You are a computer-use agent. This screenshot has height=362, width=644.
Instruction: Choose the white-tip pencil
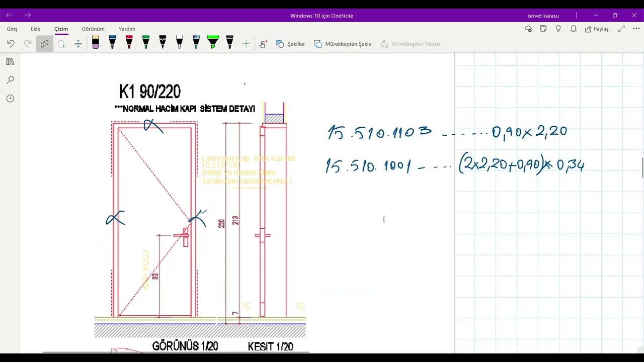click(179, 43)
